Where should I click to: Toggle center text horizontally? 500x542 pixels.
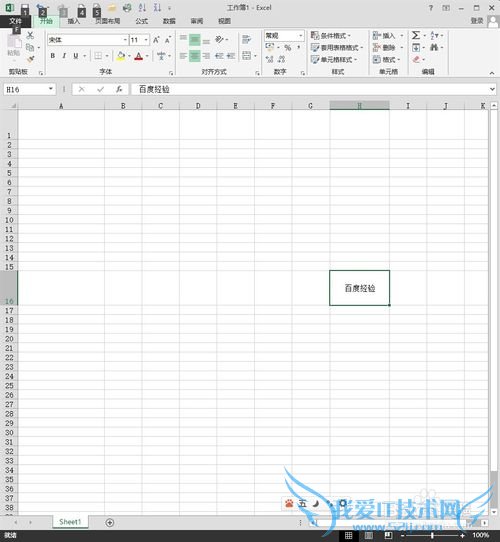195,56
